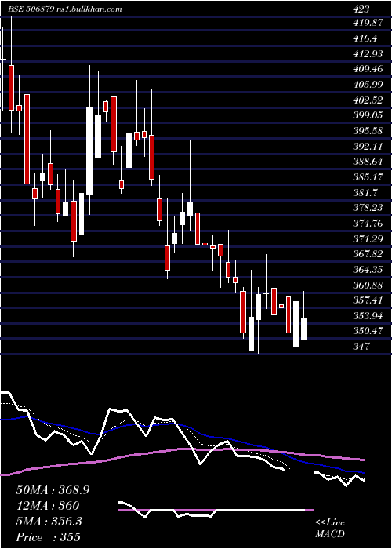The image size is (392, 549).
Task: Select the 416.4 price axis label
Action: [x=365, y=38]
